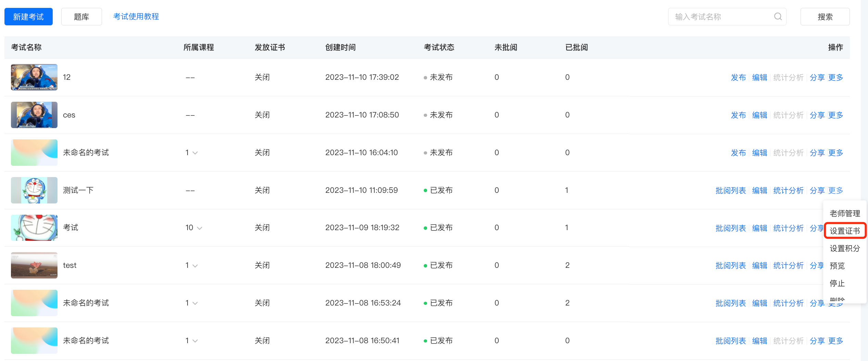Image resolution: width=868 pixels, height=361 pixels.
Task: Click 发布 for the ces exam
Action: point(738,115)
